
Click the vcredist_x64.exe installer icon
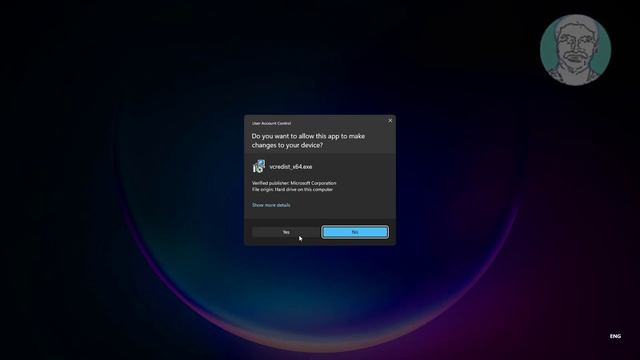click(259, 167)
